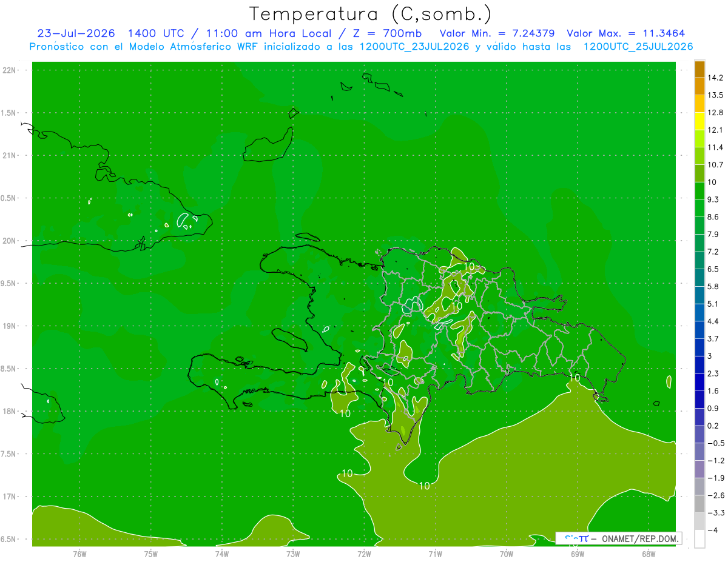Click the "10" contour label south of 71W
This screenshot has width=728, height=562.
point(425,486)
